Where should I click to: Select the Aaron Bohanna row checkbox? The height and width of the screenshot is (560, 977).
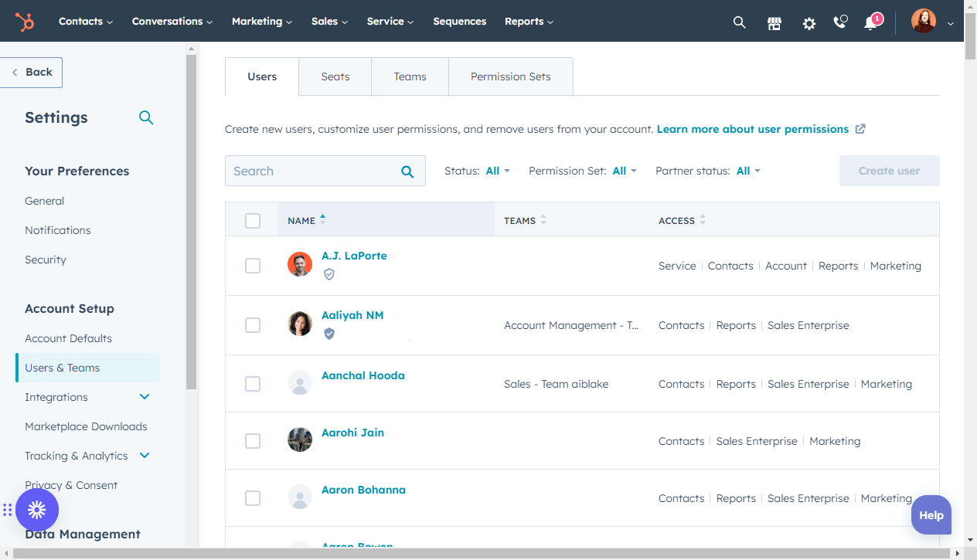[253, 498]
